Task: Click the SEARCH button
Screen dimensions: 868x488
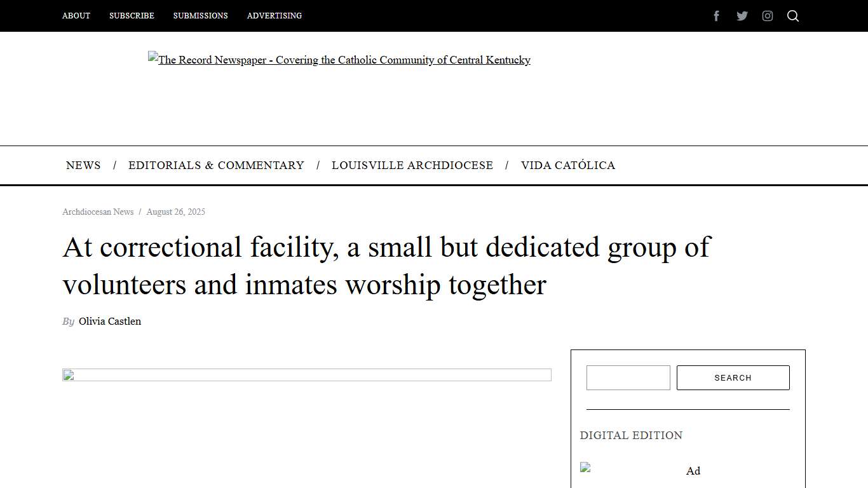Action: point(733,377)
